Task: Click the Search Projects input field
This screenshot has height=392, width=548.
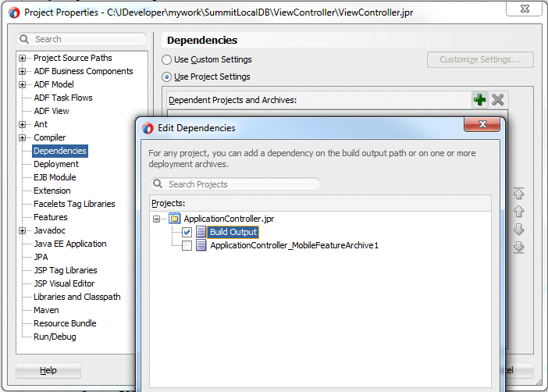Action: (x=235, y=184)
